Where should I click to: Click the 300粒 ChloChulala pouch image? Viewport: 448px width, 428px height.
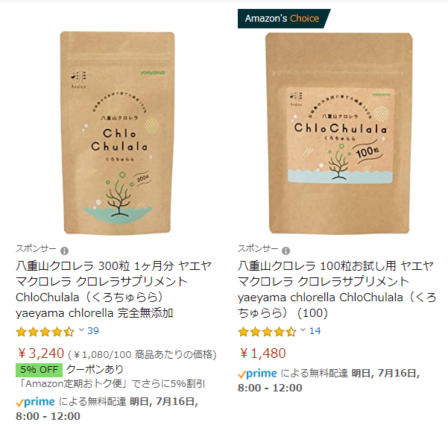point(117,133)
